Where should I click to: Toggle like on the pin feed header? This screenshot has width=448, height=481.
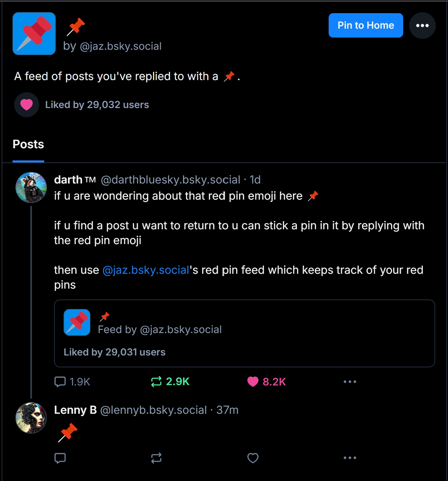click(27, 105)
